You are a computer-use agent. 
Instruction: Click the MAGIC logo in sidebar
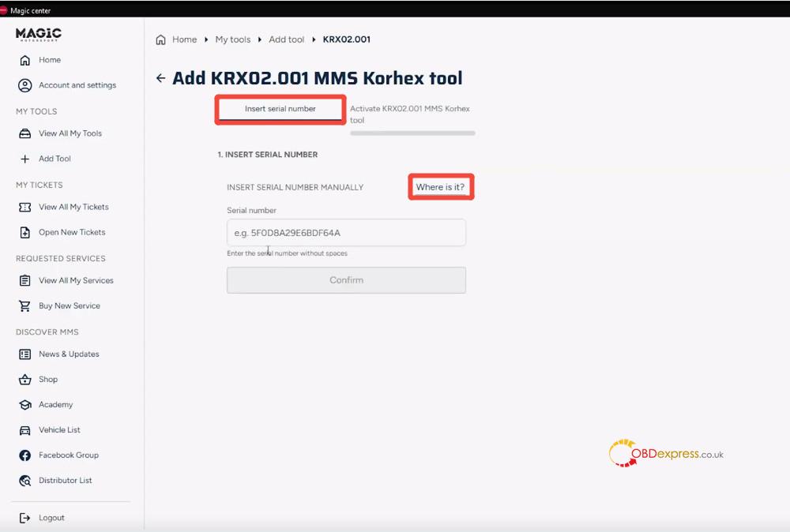coord(38,34)
